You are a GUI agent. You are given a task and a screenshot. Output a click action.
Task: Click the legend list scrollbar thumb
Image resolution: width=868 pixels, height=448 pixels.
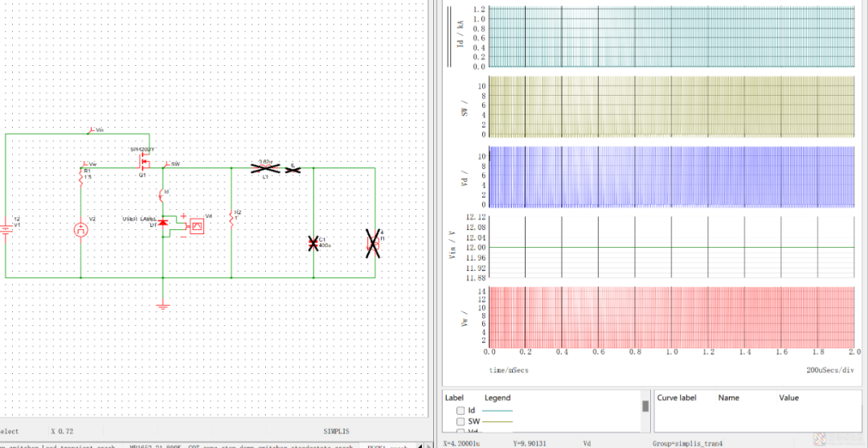[645, 406]
